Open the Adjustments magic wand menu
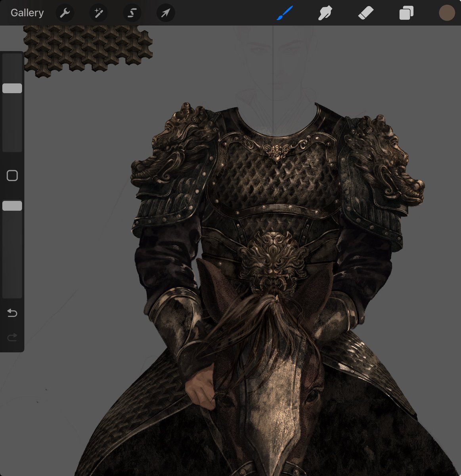 pos(98,13)
